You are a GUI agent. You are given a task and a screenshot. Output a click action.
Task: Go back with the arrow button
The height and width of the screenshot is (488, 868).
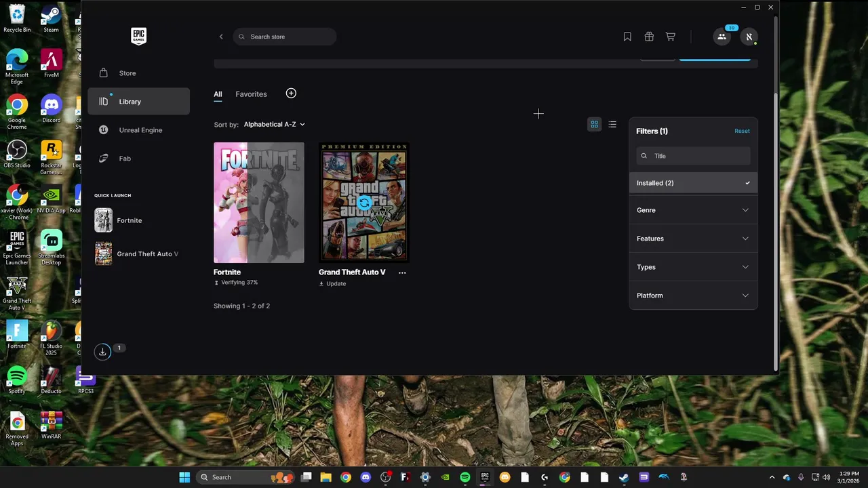click(221, 37)
